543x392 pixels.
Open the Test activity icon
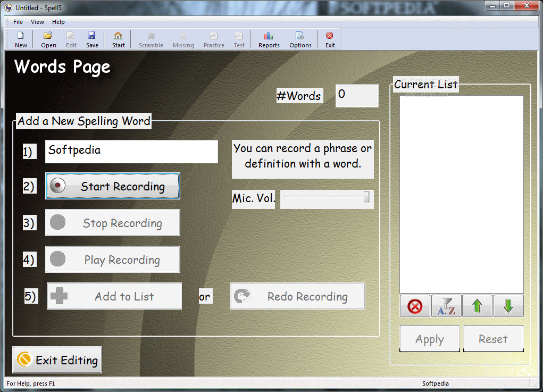pyautogui.click(x=239, y=39)
